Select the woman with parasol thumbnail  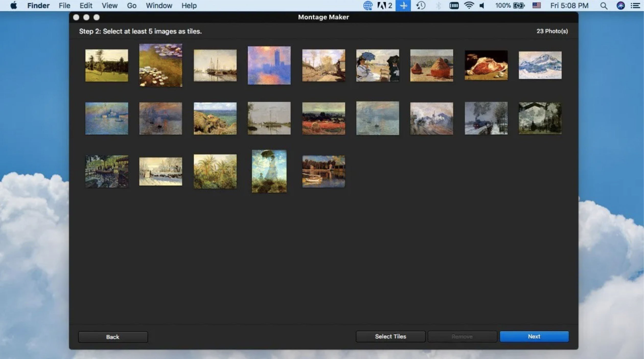269,171
